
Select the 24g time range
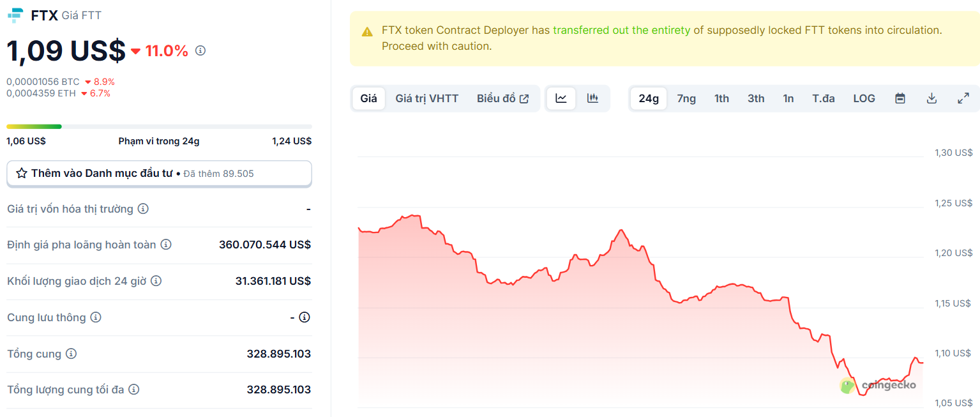[649, 98]
